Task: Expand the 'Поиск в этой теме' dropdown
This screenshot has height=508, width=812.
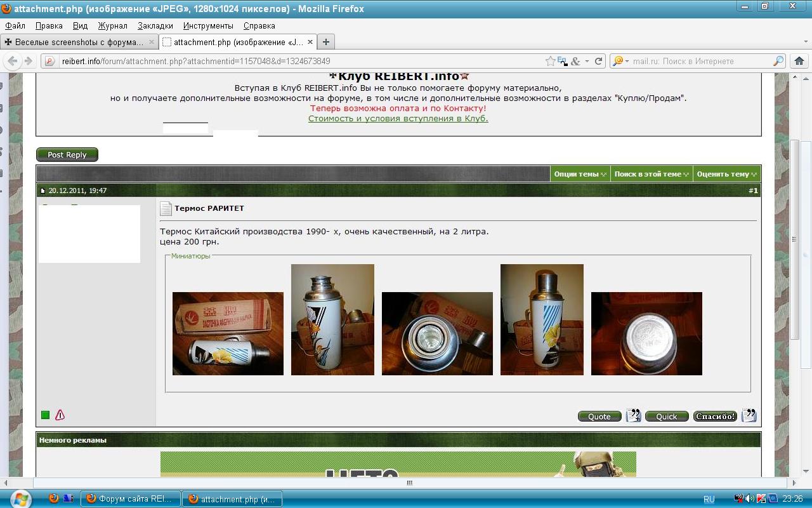Action: pos(652,174)
